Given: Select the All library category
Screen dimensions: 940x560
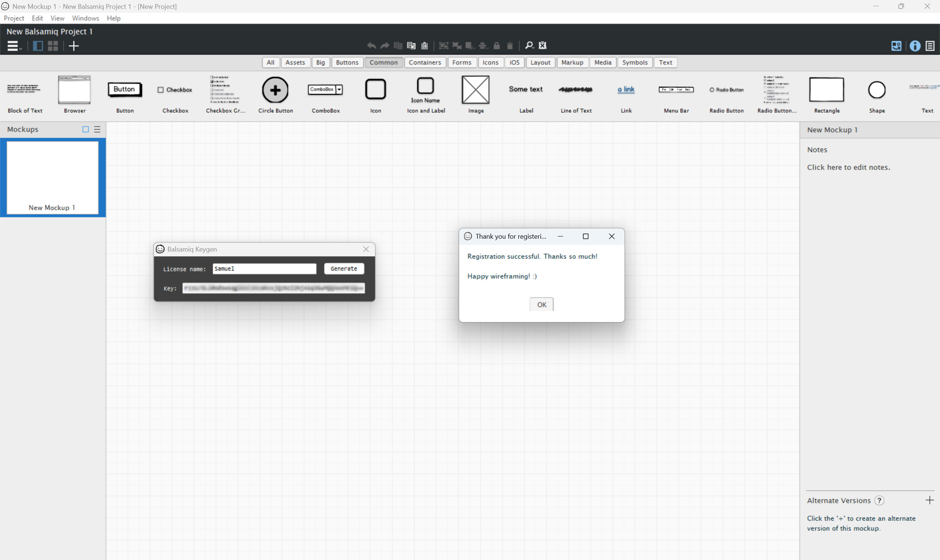Looking at the screenshot, I should (x=271, y=62).
